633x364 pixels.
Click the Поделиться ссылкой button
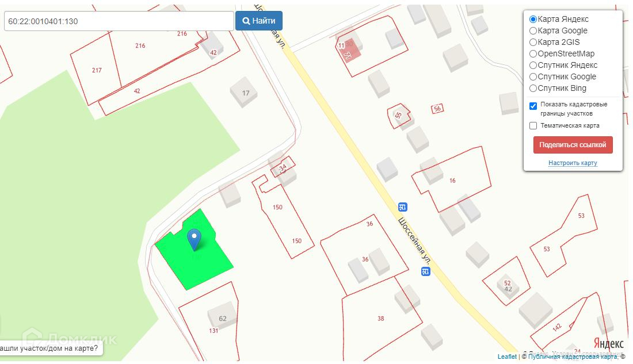click(573, 145)
